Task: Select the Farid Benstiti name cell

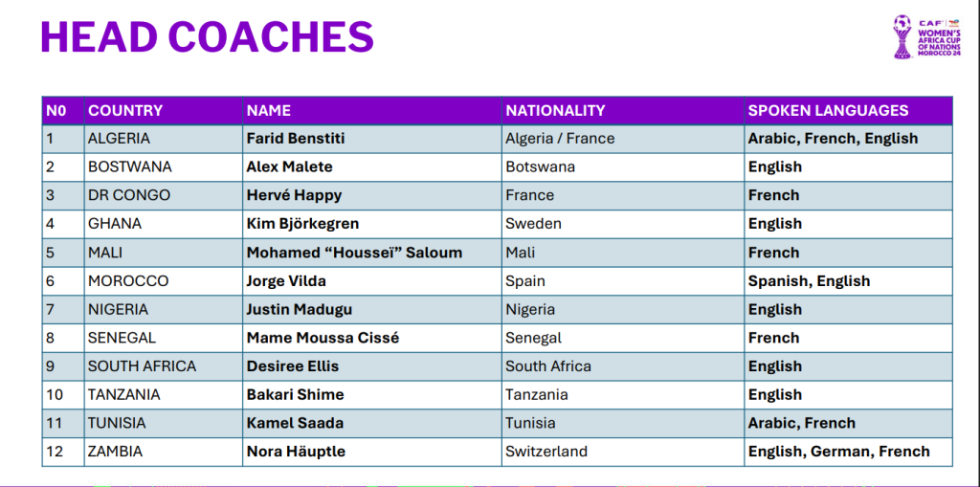Action: point(372,139)
